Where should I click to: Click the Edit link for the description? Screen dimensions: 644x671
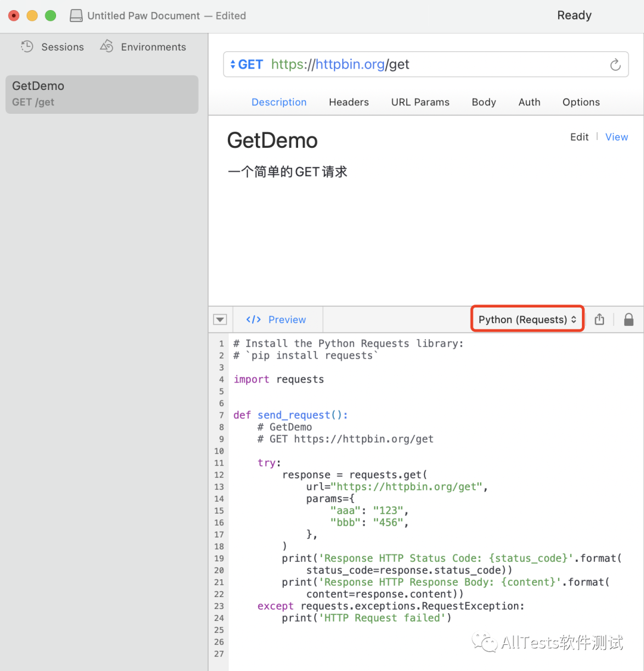click(x=579, y=136)
